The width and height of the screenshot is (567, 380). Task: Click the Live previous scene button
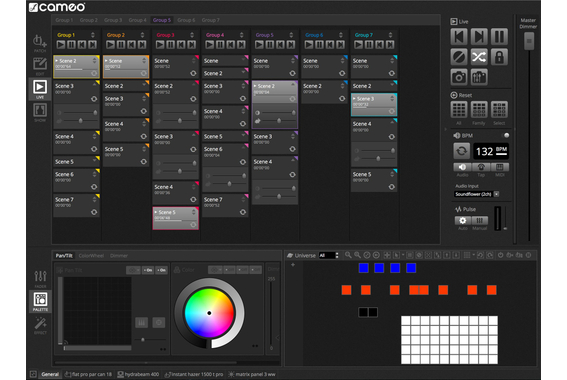coord(459,37)
